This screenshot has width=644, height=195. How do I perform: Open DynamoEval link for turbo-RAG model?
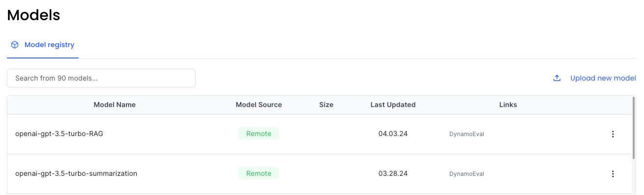(467, 134)
